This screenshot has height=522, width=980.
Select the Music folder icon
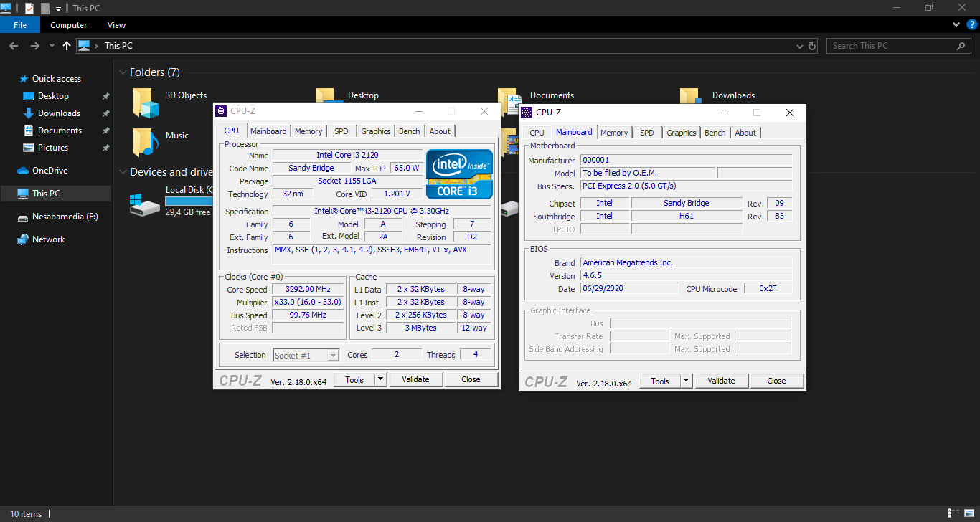pyautogui.click(x=146, y=142)
